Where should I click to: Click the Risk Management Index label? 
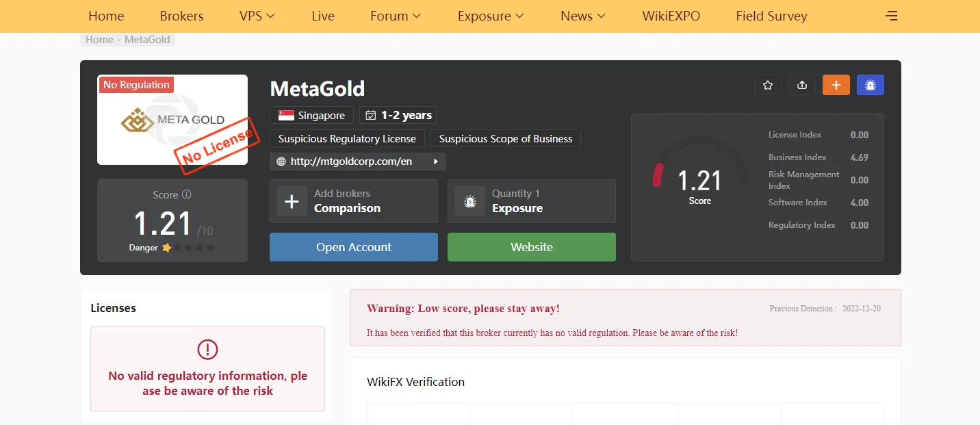pyautogui.click(x=804, y=180)
